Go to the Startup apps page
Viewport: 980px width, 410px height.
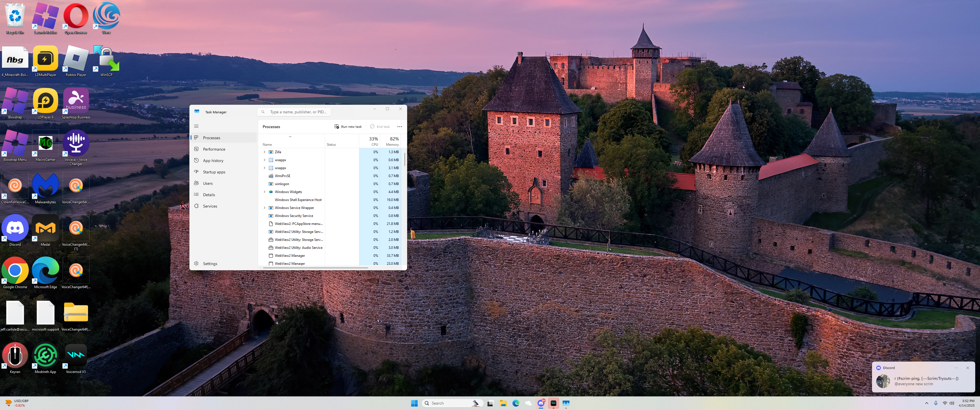[x=214, y=172]
